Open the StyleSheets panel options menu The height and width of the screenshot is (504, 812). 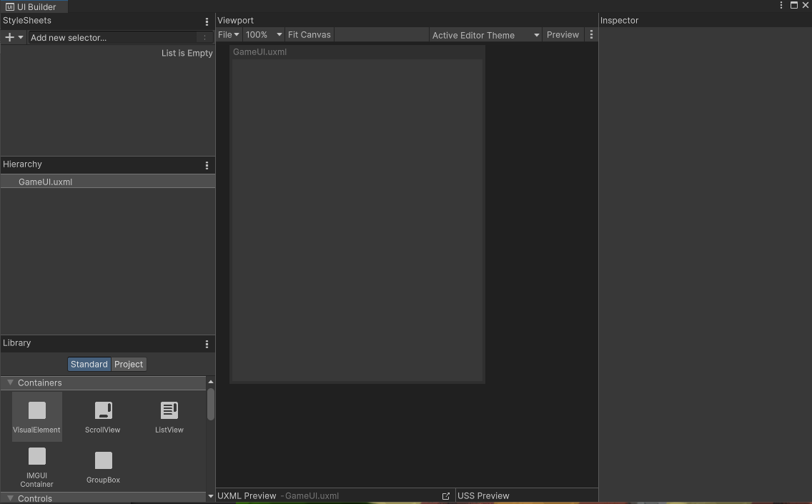(x=207, y=22)
